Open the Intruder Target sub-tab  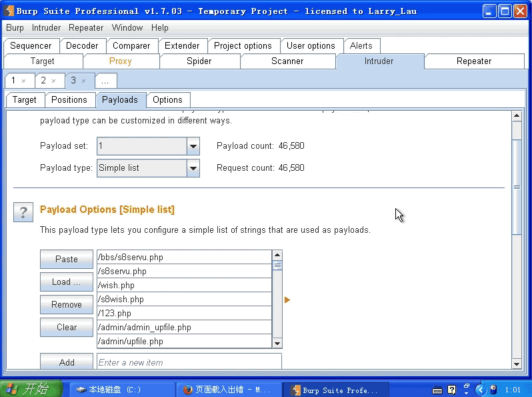click(x=25, y=100)
